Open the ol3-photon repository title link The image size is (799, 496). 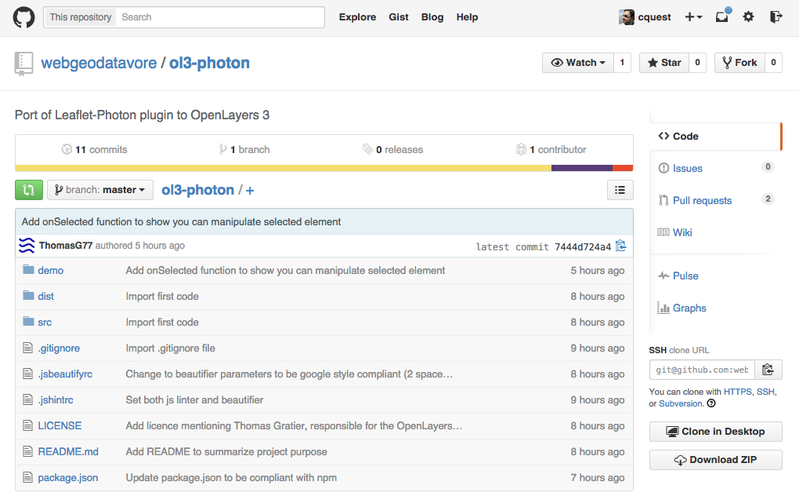coord(209,63)
